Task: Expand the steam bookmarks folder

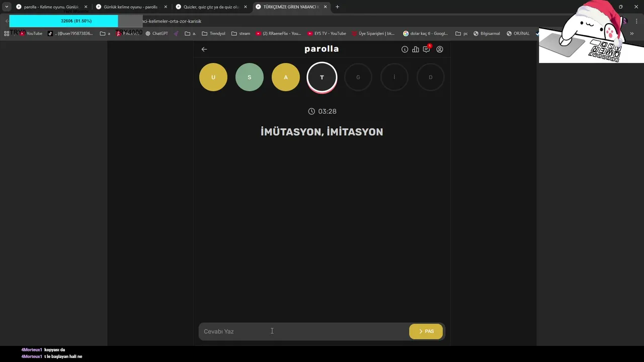Action: [241, 34]
